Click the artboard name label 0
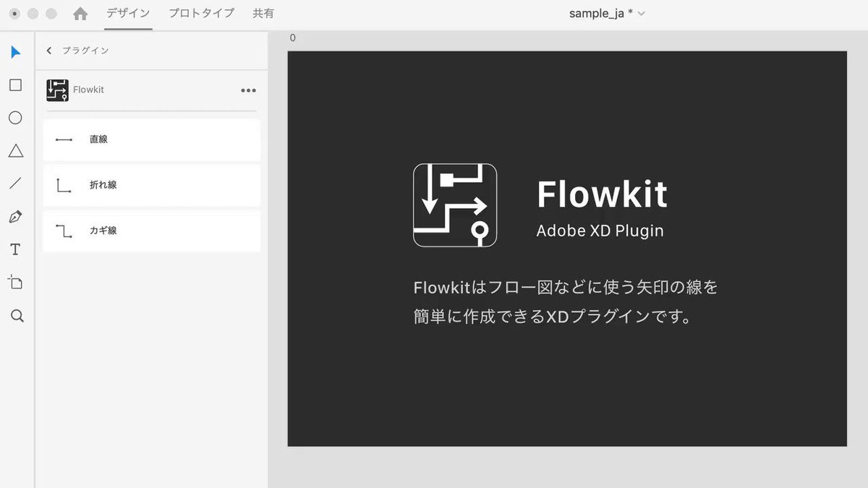 [x=292, y=38]
